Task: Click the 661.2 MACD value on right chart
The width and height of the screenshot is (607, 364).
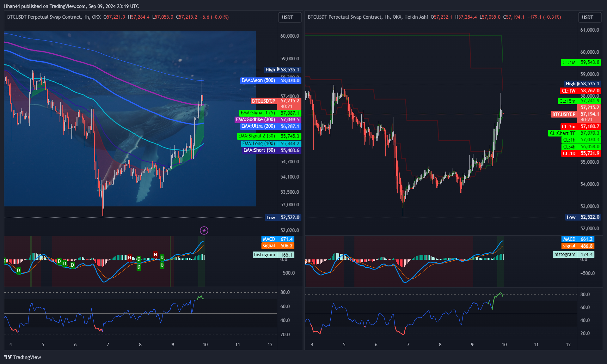Action: pyautogui.click(x=586, y=239)
